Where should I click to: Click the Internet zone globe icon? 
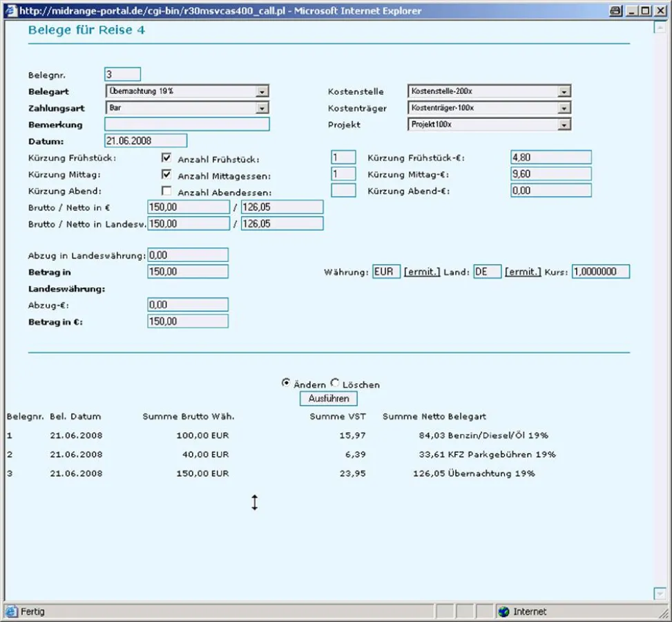[503, 612]
